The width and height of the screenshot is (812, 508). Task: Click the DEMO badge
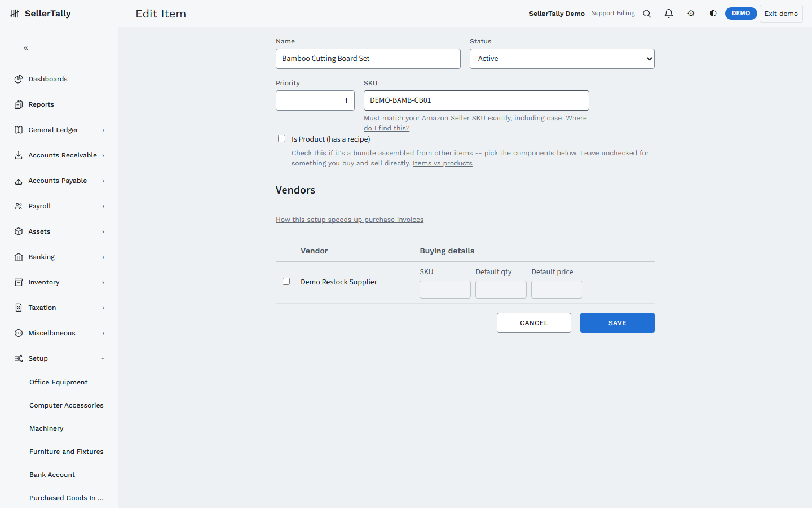pyautogui.click(x=741, y=14)
